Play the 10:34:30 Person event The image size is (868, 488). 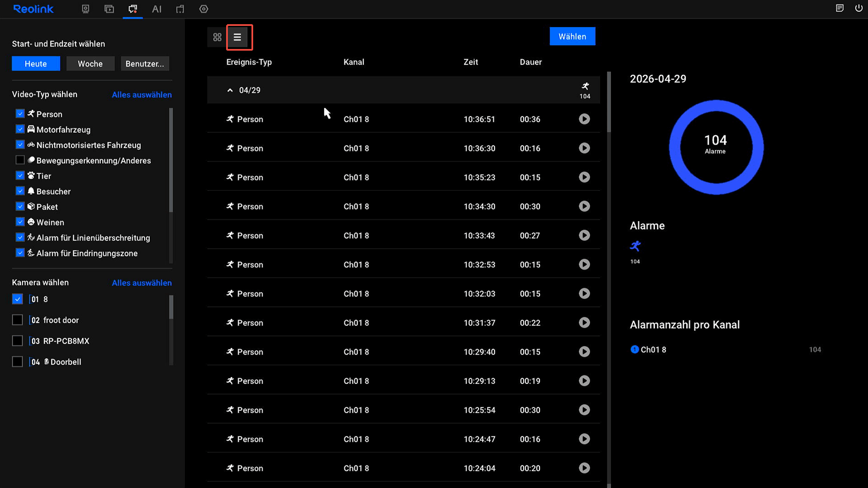point(584,206)
